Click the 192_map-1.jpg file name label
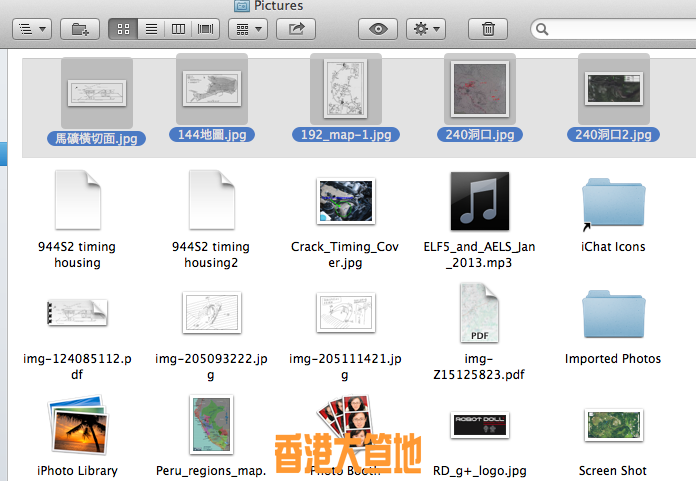 point(346,134)
